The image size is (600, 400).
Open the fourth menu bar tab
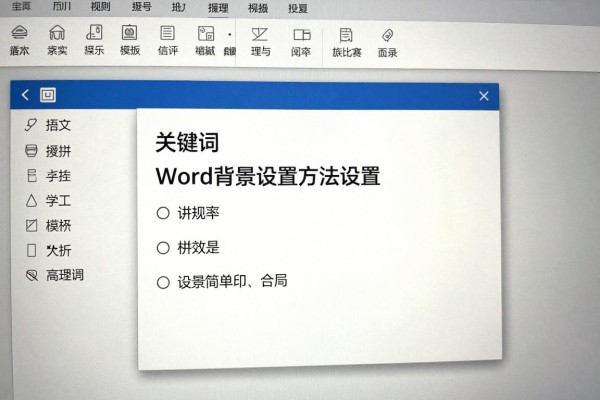point(142,7)
